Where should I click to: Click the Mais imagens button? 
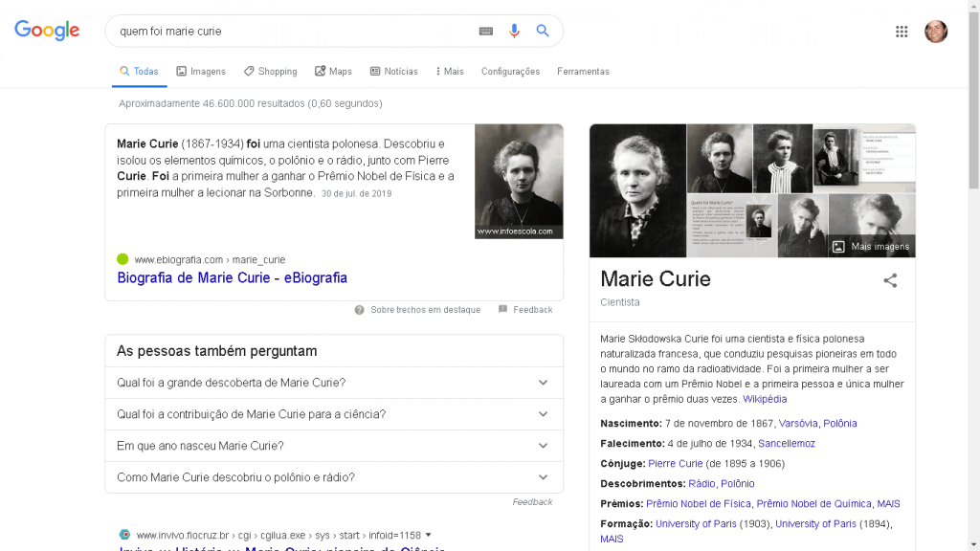coord(871,247)
